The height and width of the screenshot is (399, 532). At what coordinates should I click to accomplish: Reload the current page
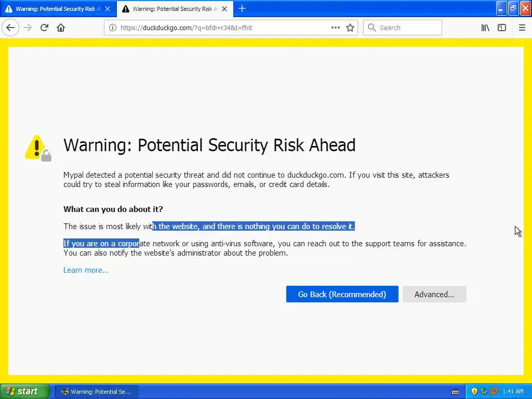pyautogui.click(x=44, y=28)
